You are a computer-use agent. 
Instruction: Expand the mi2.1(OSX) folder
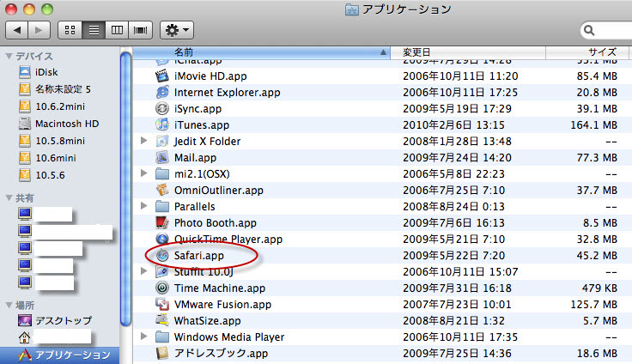click(143, 173)
